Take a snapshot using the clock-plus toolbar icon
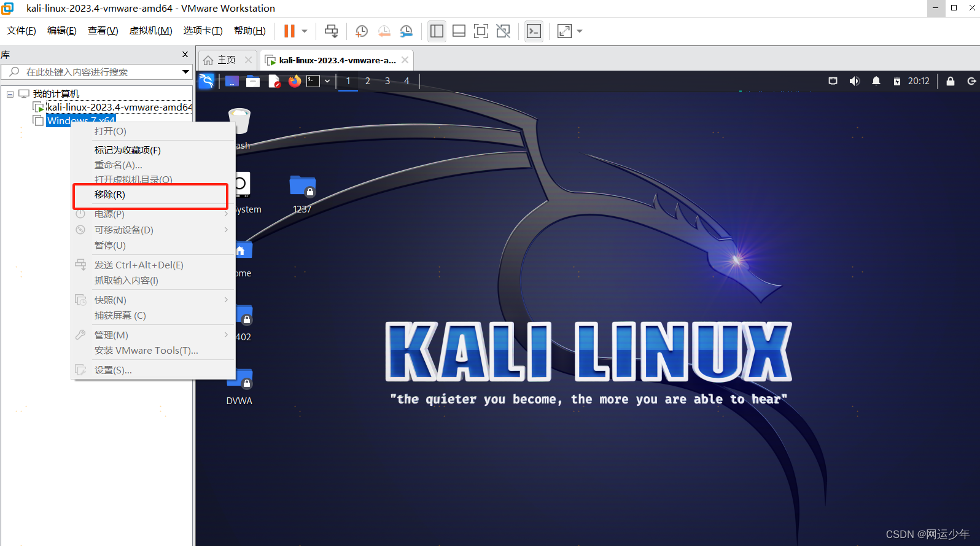The height and width of the screenshot is (546, 980). 362,31
